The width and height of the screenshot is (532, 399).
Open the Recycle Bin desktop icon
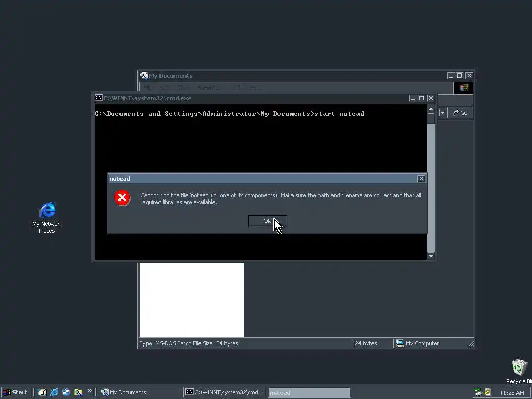coord(519,371)
